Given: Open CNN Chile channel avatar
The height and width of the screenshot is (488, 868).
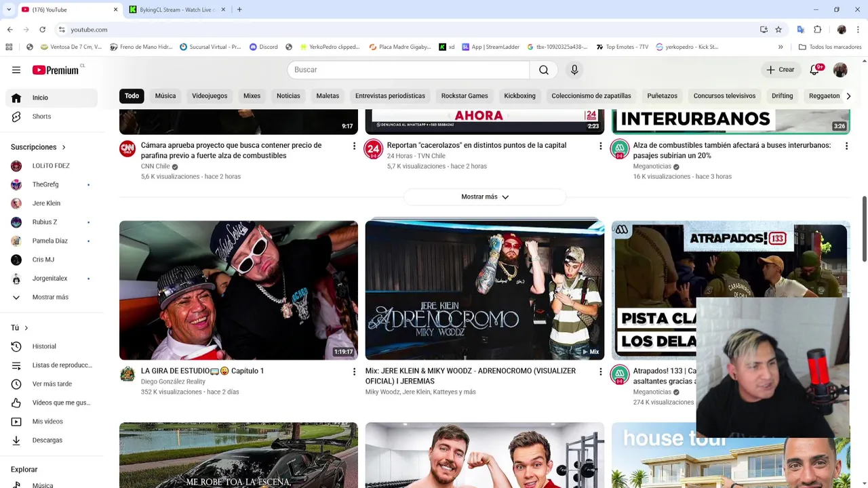Looking at the screenshot, I should point(127,149).
